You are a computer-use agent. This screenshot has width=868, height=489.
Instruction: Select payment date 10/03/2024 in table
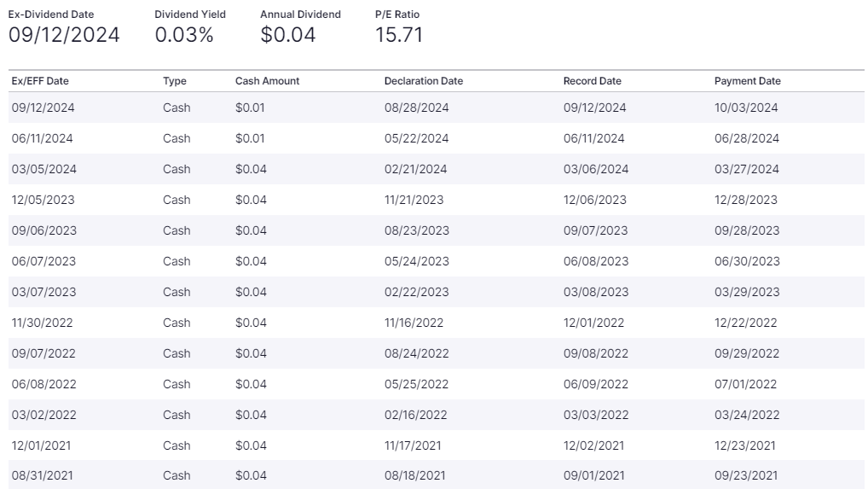point(746,108)
